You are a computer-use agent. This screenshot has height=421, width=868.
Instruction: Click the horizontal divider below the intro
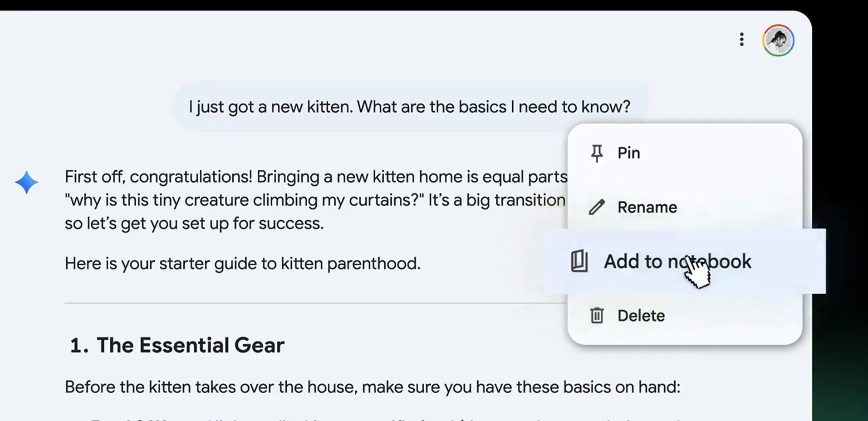click(x=313, y=302)
